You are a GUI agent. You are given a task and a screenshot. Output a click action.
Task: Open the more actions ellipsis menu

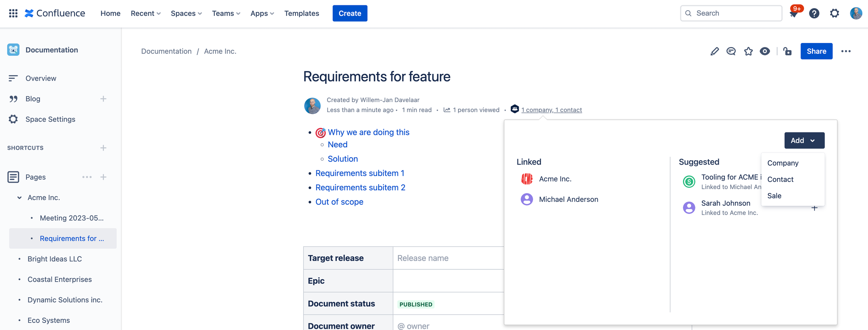point(846,51)
